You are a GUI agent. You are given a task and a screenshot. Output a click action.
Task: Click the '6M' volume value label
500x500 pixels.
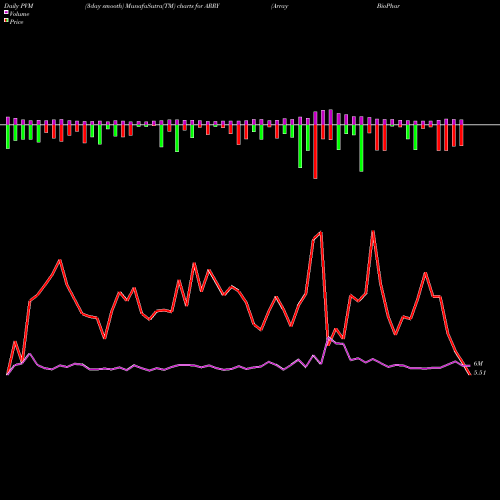click(x=478, y=364)
